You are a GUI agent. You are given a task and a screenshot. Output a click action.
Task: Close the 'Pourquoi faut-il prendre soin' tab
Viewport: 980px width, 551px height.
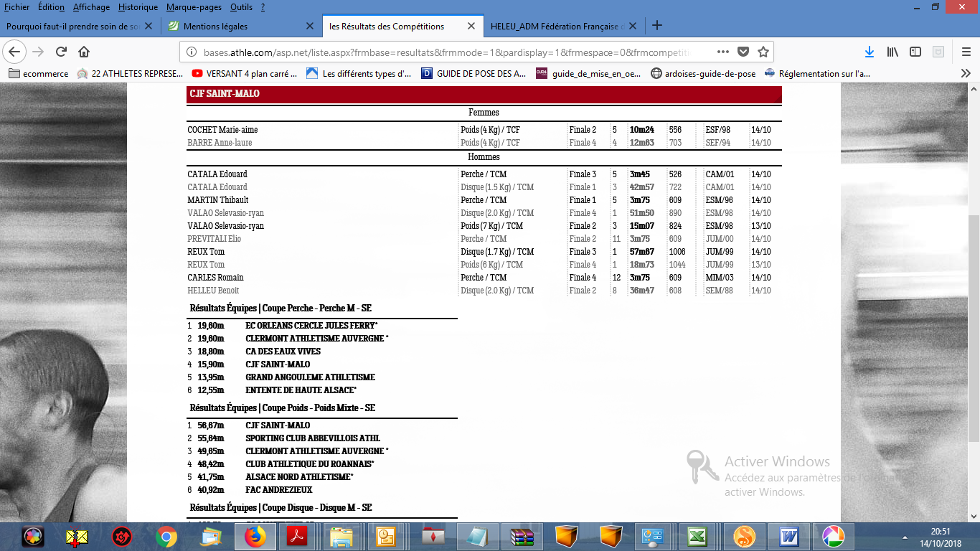click(149, 26)
